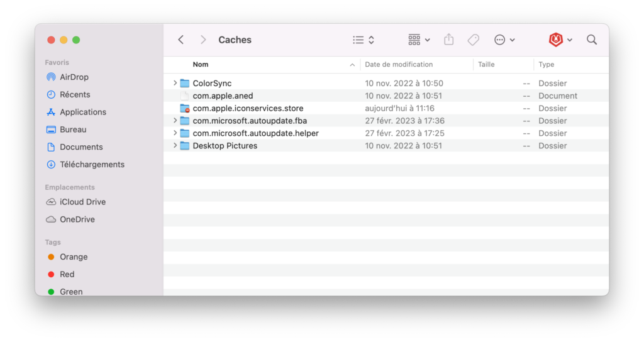
Task: Select the Orange tag
Action: (74, 256)
